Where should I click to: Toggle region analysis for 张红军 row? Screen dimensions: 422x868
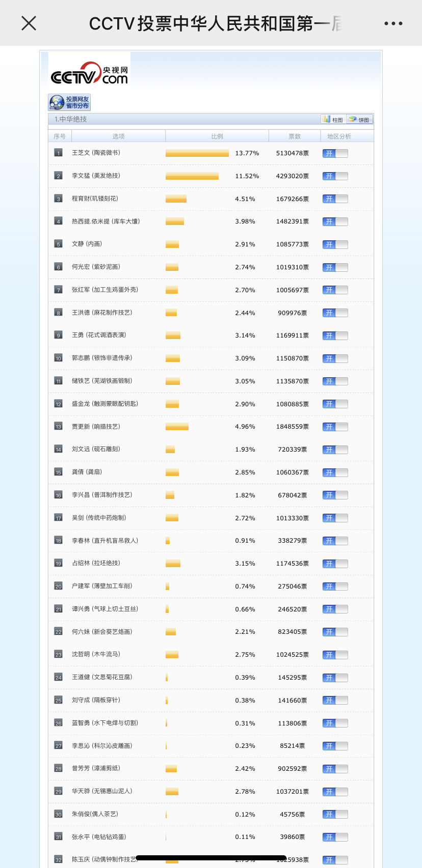click(335, 290)
